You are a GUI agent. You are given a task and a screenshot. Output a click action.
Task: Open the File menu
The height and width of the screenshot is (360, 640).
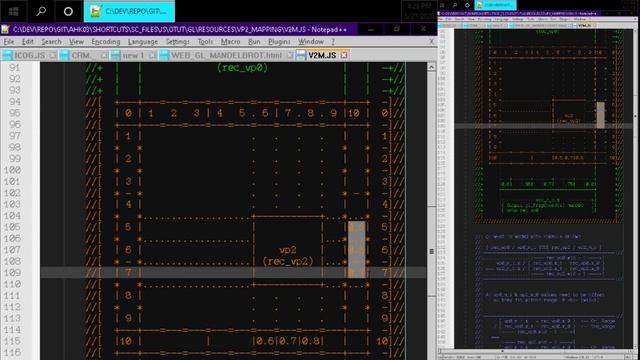pos(9,42)
